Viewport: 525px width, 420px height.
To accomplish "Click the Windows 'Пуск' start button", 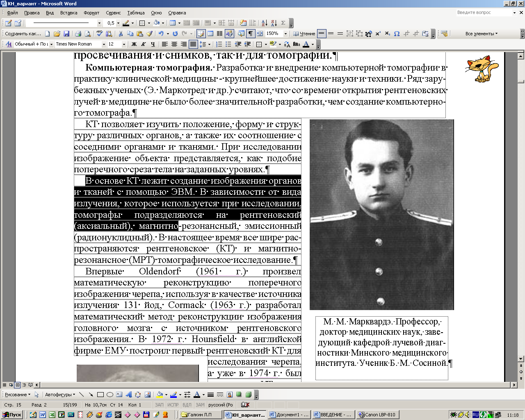I will [x=12, y=415].
